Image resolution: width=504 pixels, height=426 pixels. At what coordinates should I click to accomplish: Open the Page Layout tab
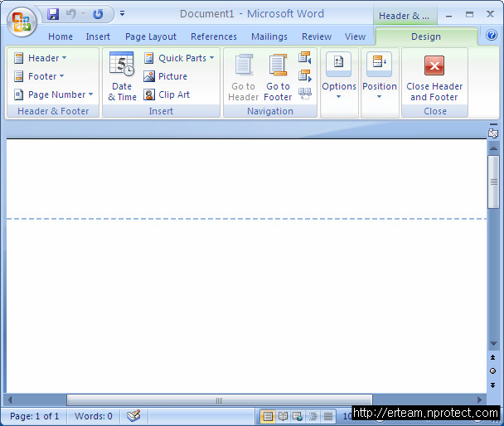pos(151,36)
